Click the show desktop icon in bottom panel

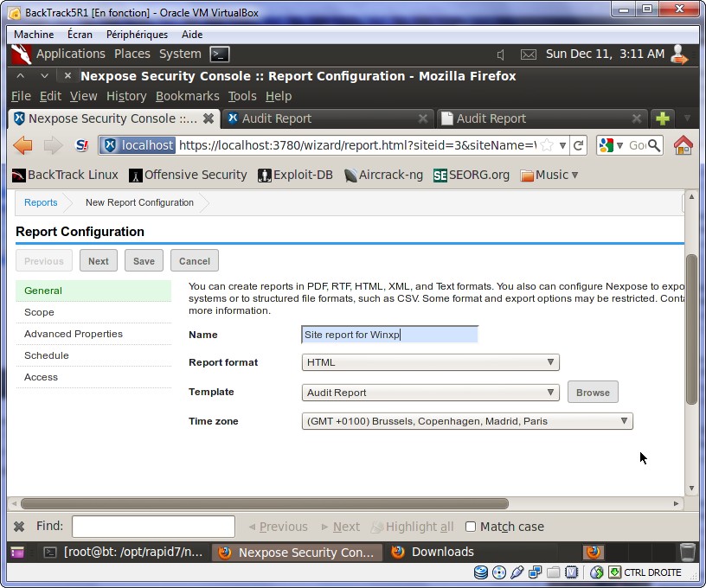coord(17,552)
